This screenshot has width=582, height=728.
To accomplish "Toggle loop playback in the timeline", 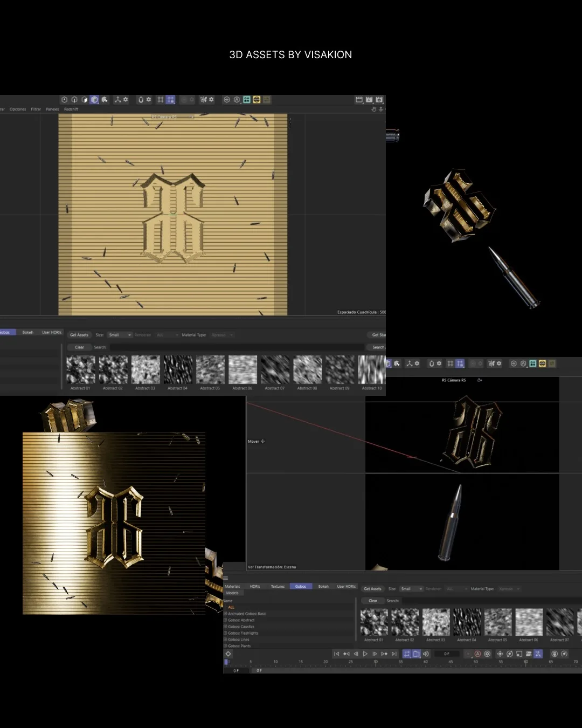I will [x=407, y=654].
